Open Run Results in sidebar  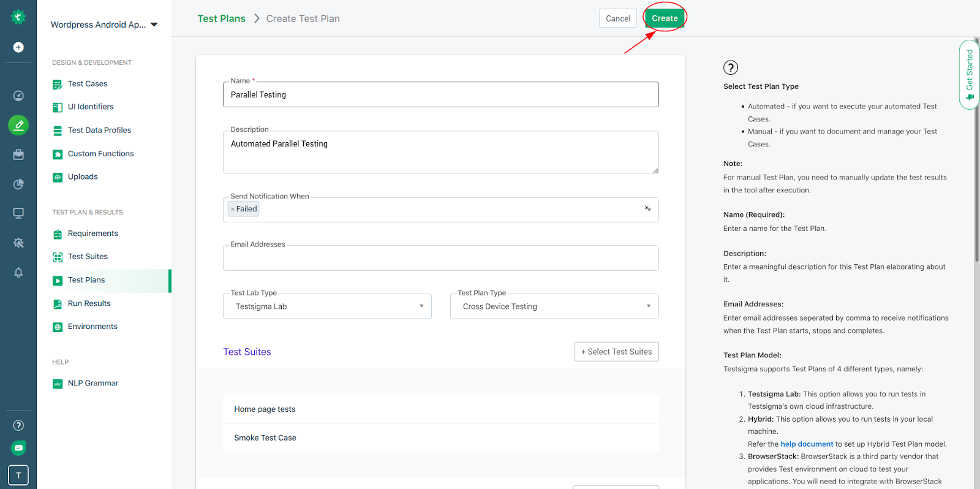coord(89,303)
